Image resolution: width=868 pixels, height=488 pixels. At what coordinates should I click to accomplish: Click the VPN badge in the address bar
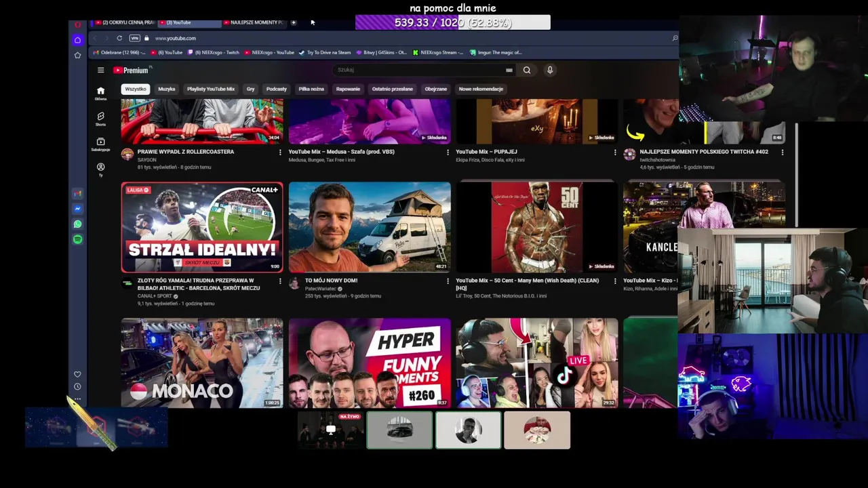[134, 38]
